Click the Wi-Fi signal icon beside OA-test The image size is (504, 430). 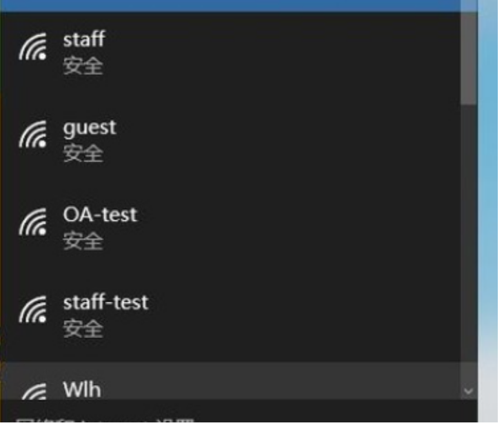(x=34, y=224)
